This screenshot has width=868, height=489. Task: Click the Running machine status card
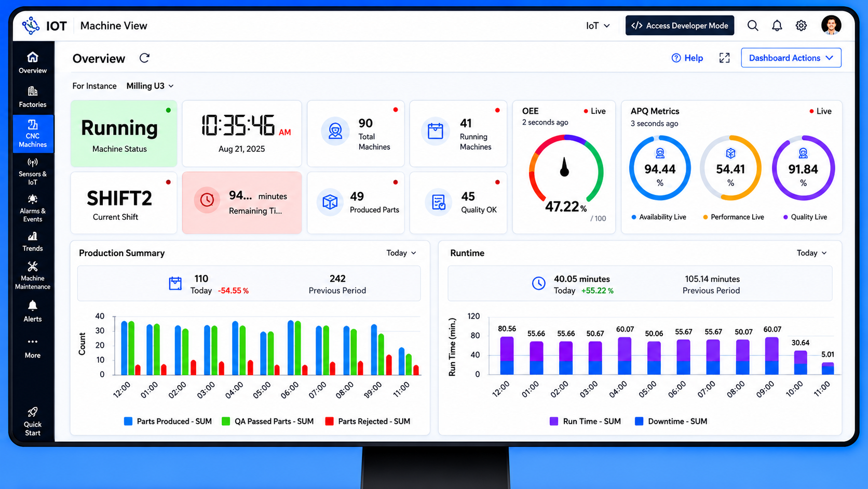pos(124,134)
